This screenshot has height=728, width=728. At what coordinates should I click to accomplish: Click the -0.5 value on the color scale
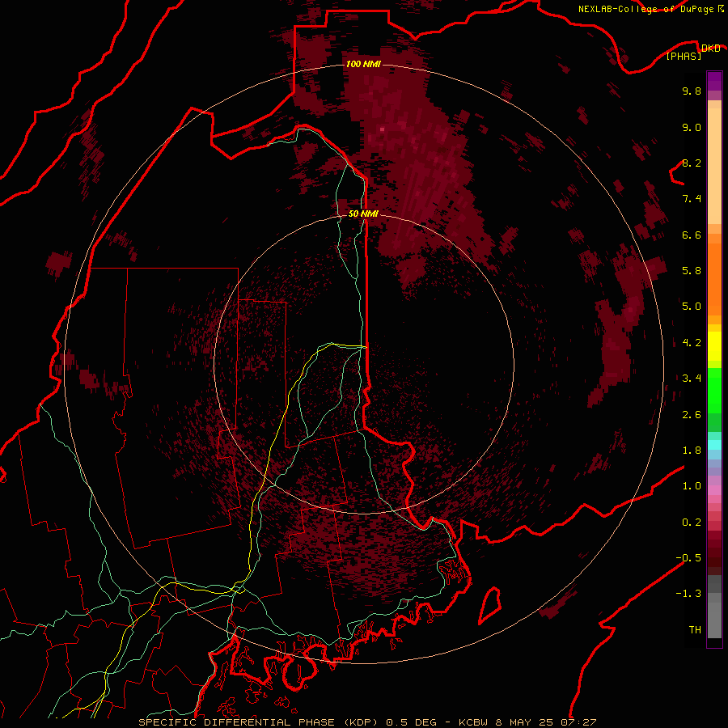[x=688, y=558]
